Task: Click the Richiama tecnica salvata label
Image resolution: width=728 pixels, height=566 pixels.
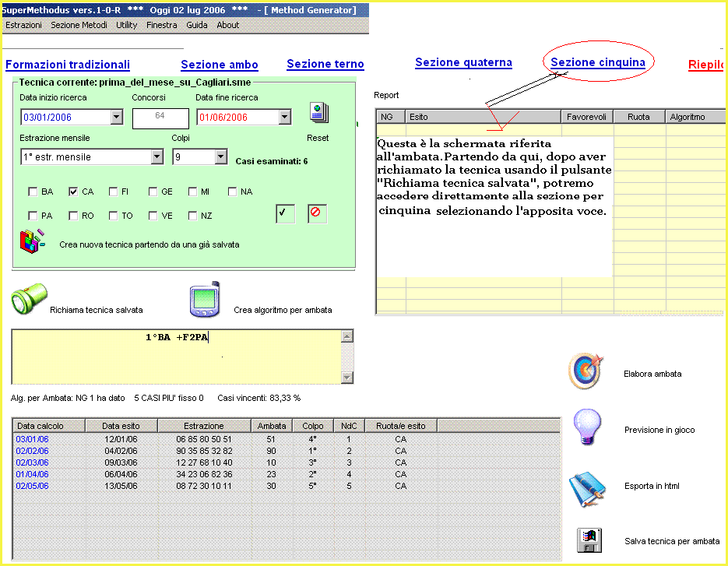Action: click(96, 310)
